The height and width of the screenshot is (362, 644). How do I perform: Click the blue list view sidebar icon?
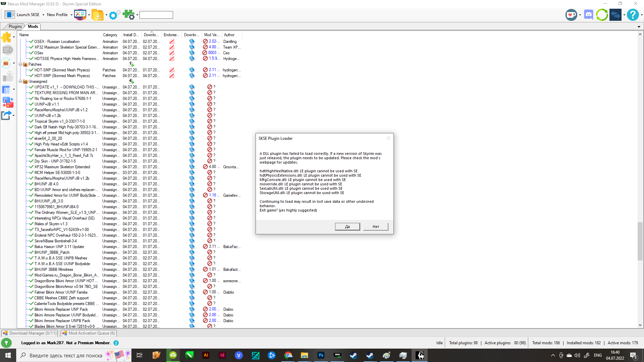click(x=6, y=89)
